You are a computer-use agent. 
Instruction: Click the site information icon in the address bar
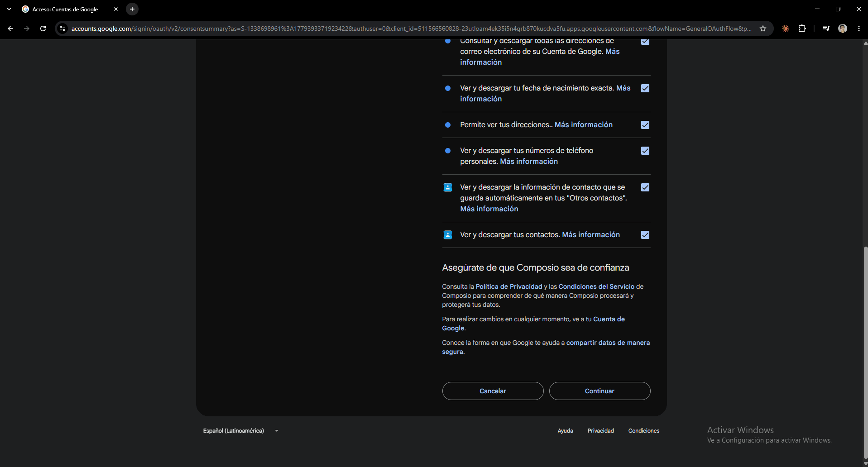(x=62, y=29)
